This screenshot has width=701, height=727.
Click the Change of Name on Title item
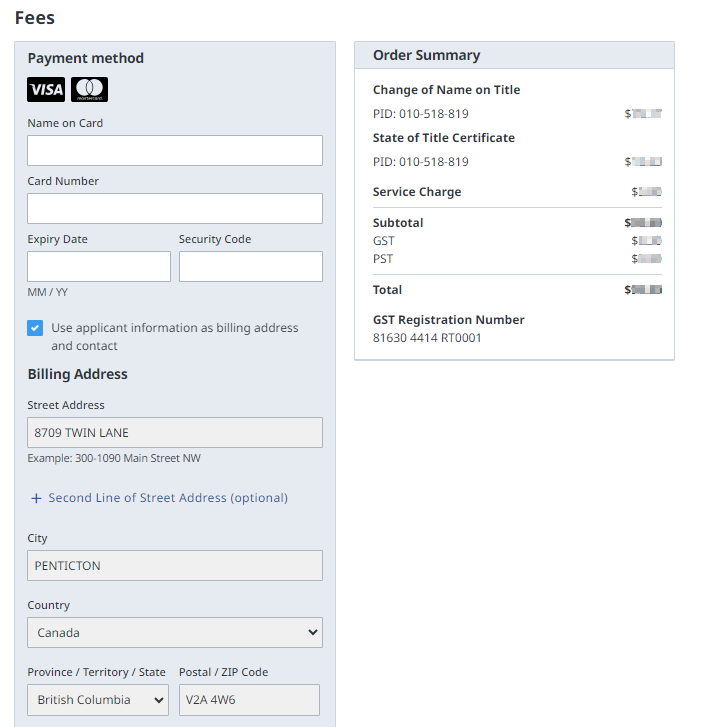(x=446, y=90)
